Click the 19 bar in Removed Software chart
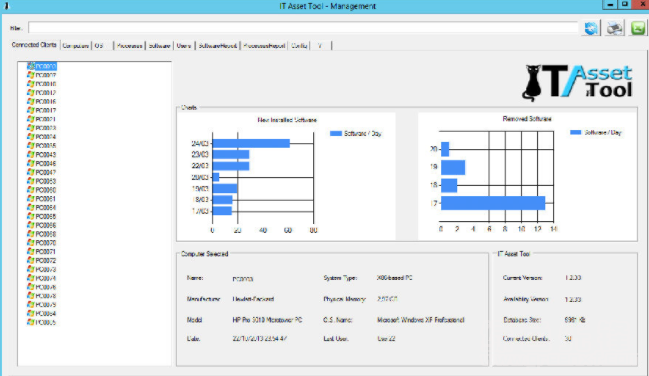Viewport: 649px width, 376px height. tap(453, 167)
